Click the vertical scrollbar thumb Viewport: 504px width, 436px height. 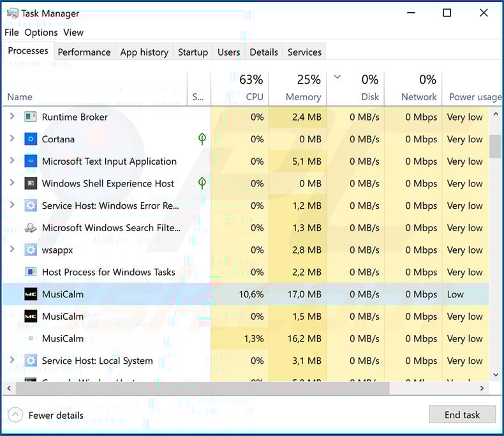tap(495, 147)
